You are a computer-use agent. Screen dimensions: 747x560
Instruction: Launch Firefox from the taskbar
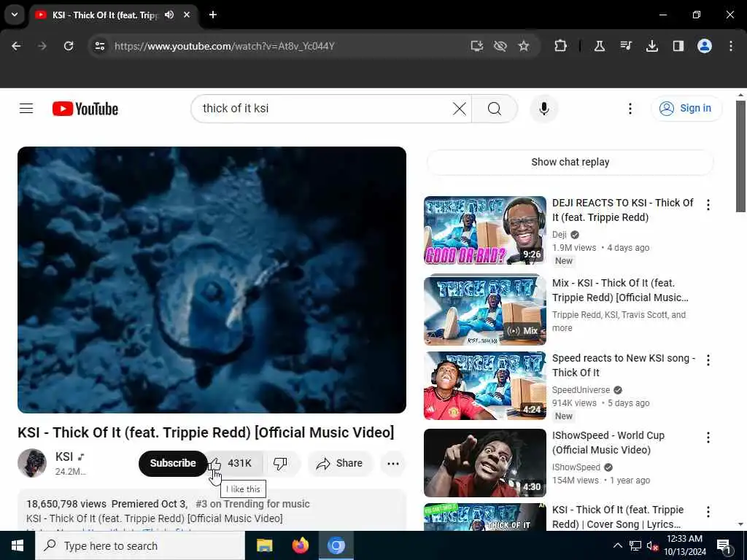click(x=300, y=545)
